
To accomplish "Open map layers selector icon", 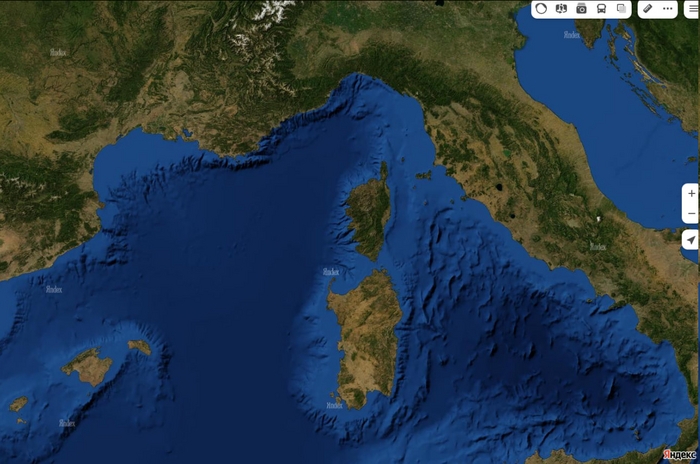I will pos(621,8).
